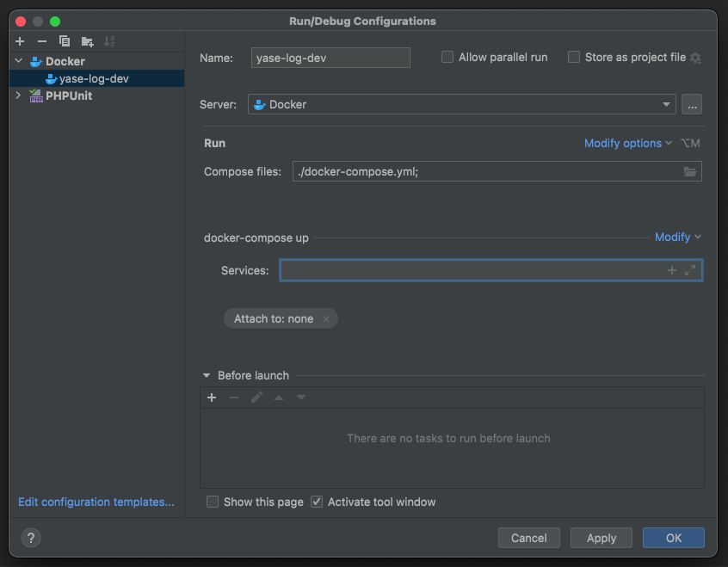This screenshot has width=728, height=567.
Task: Open Edit configuration templates link
Action: point(96,502)
